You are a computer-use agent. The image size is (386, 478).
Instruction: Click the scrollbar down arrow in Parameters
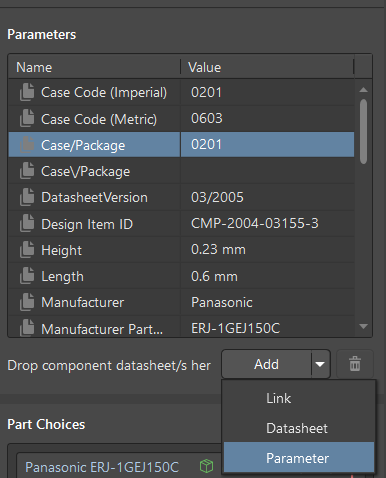[363, 326]
